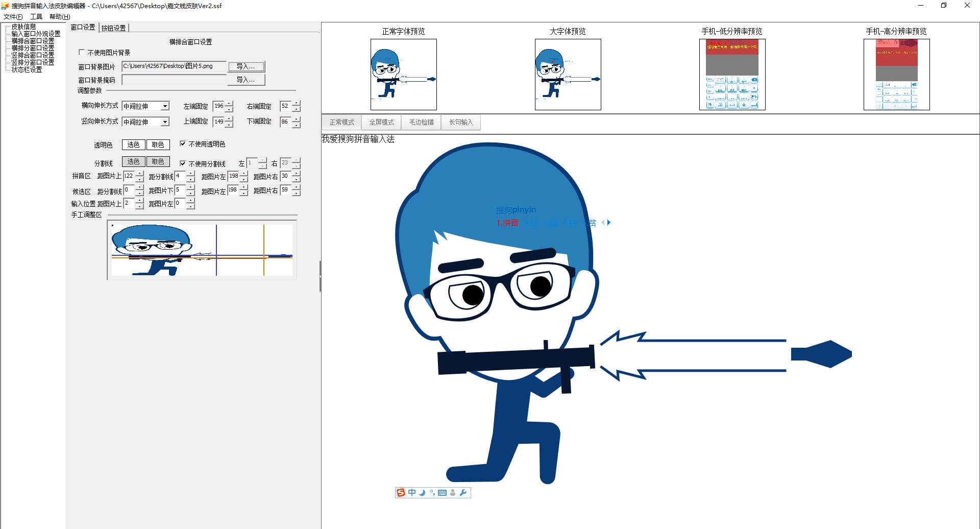This screenshot has height=529, width=980.
Task: Decrease 拼音区 距分割线 value with down arrow
Action: coord(190,179)
